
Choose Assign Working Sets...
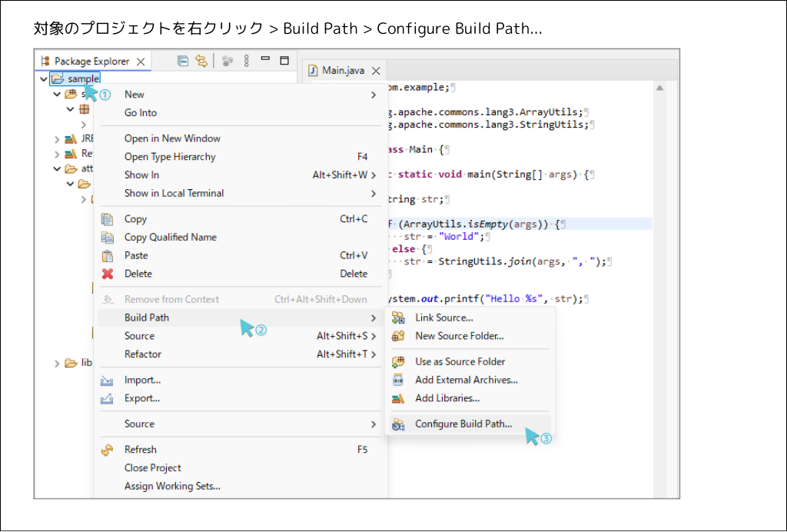tap(241, 486)
